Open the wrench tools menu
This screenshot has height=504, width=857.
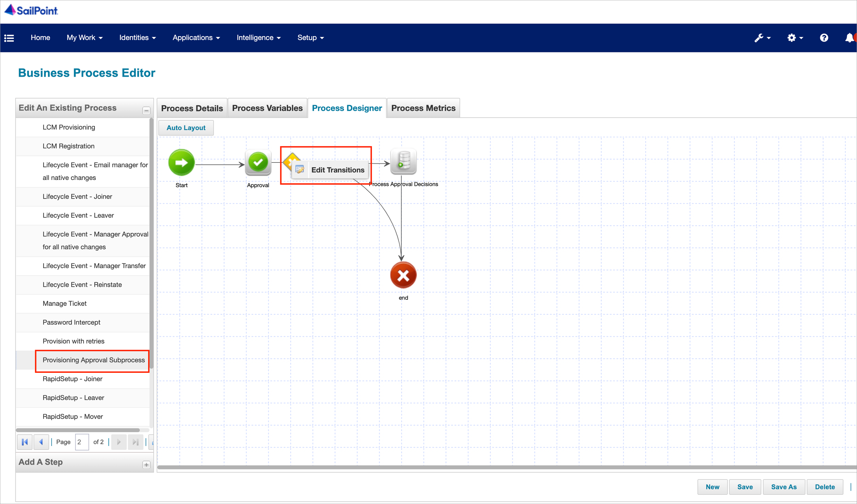[x=762, y=38]
